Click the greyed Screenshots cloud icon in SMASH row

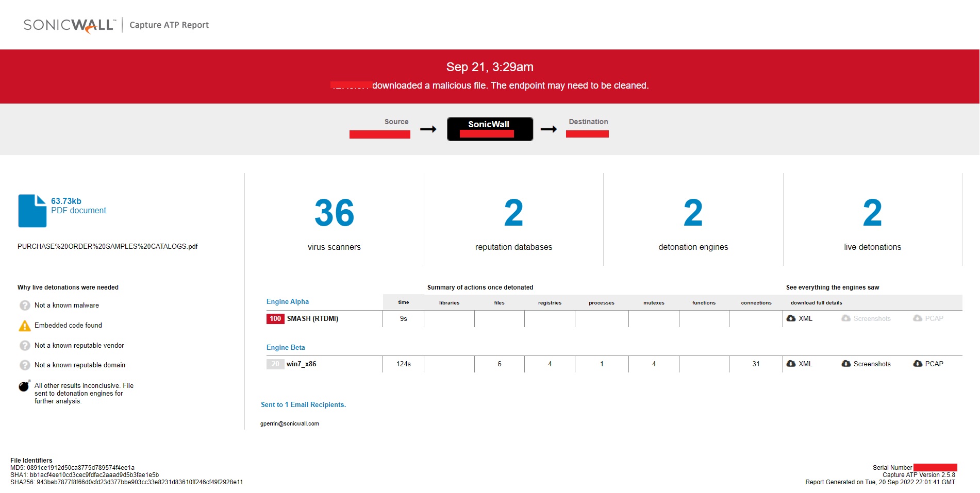point(846,318)
